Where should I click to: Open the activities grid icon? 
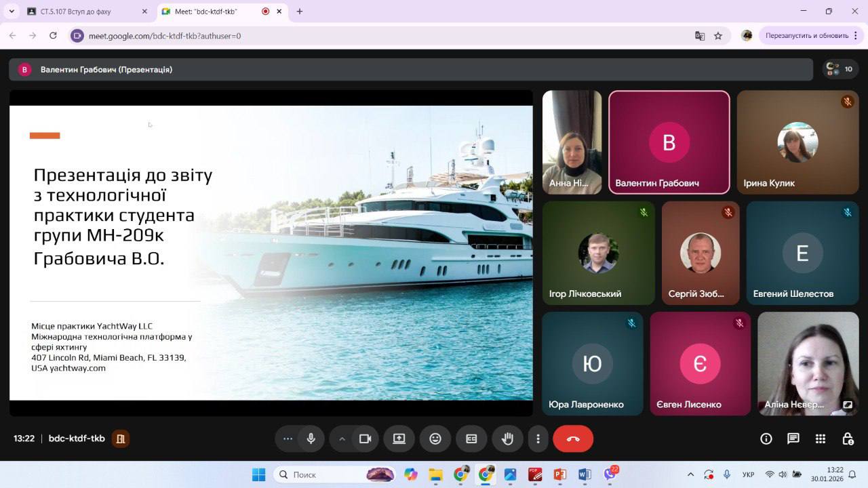[x=821, y=439]
